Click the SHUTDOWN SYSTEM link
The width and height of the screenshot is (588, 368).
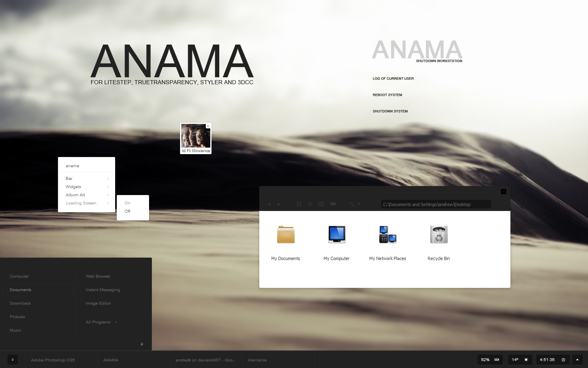tap(390, 111)
